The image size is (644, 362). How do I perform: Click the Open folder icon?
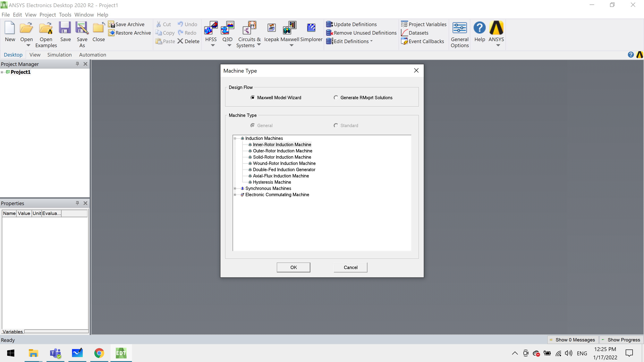tap(26, 28)
